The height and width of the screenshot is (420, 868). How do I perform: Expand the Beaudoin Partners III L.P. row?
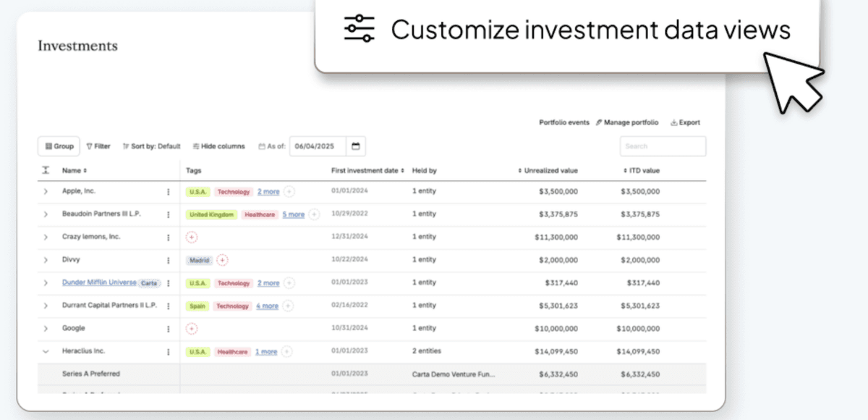click(x=46, y=214)
